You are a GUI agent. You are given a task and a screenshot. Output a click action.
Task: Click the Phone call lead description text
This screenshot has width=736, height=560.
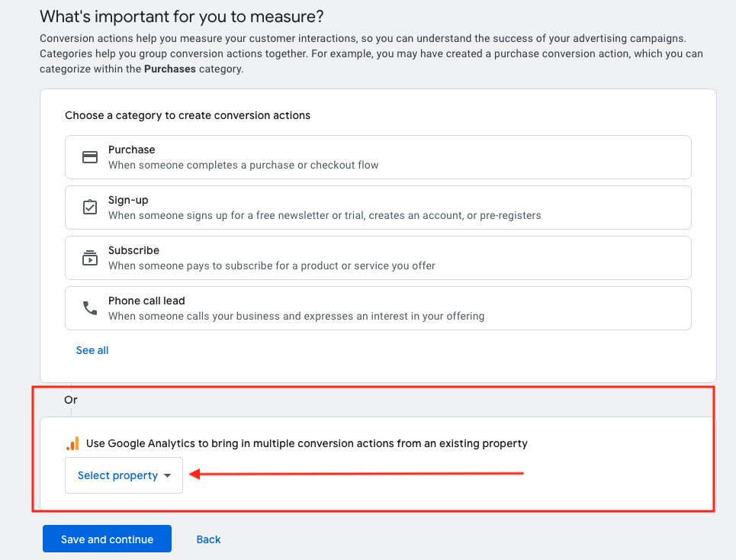(x=296, y=316)
